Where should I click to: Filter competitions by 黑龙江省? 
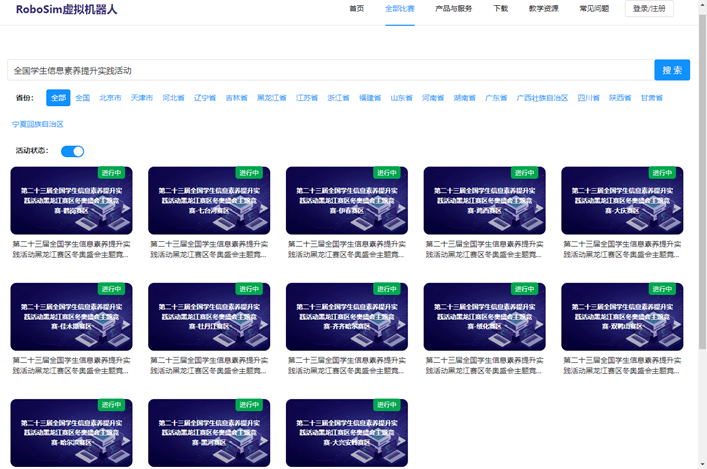tap(271, 98)
